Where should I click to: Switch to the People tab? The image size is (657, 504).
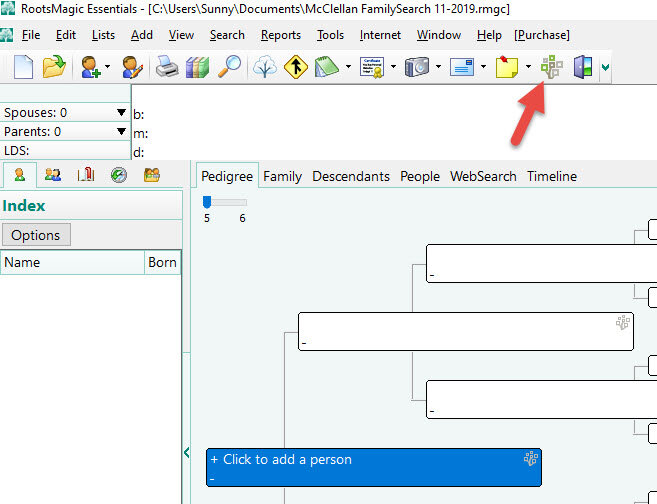(420, 176)
